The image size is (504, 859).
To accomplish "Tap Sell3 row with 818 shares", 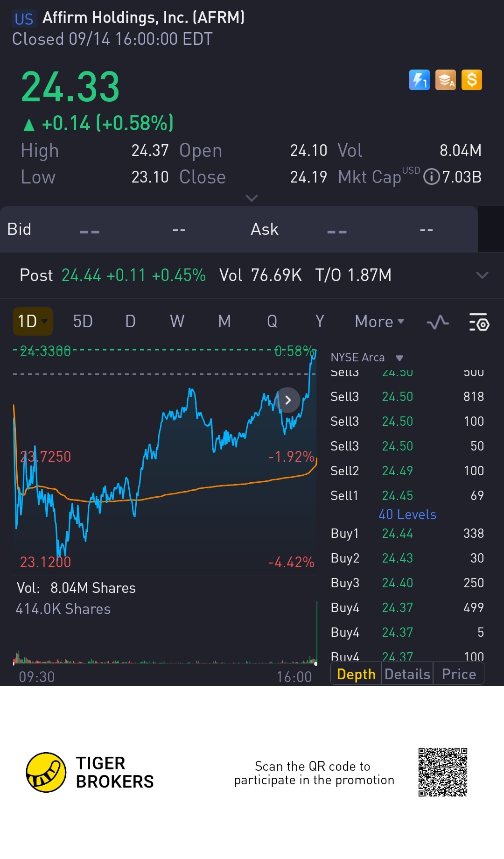I will (x=407, y=396).
